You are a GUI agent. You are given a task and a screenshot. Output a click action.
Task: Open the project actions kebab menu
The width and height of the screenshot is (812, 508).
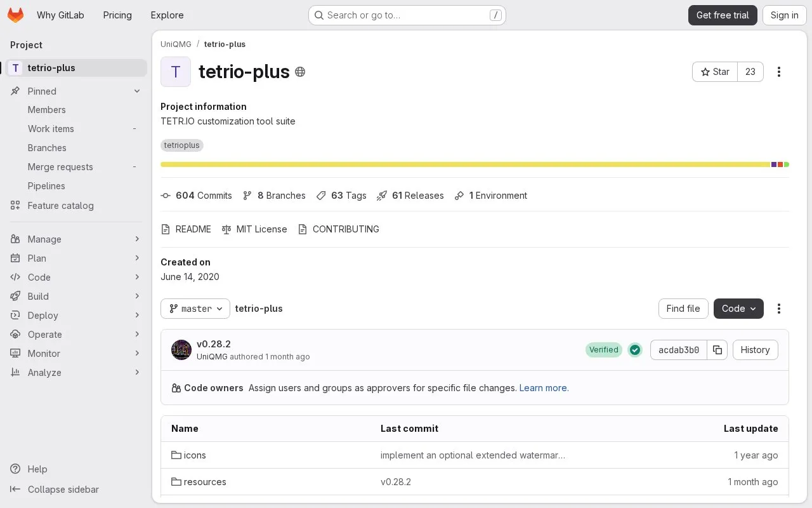point(779,72)
